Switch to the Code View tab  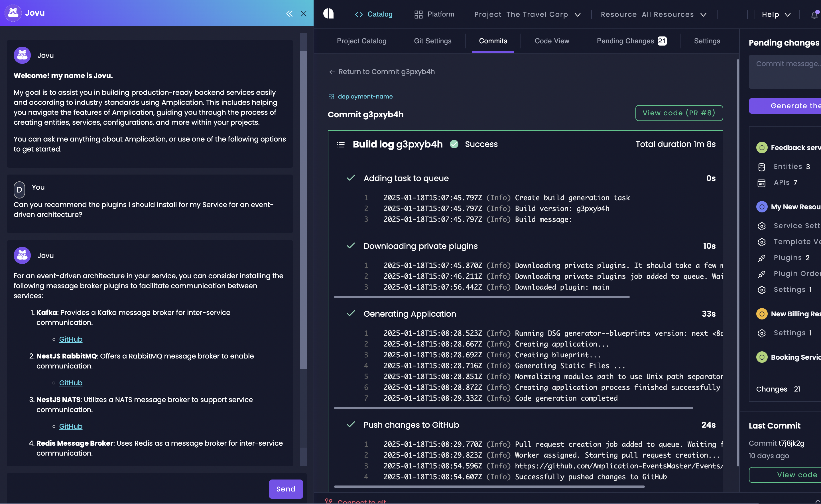click(552, 41)
